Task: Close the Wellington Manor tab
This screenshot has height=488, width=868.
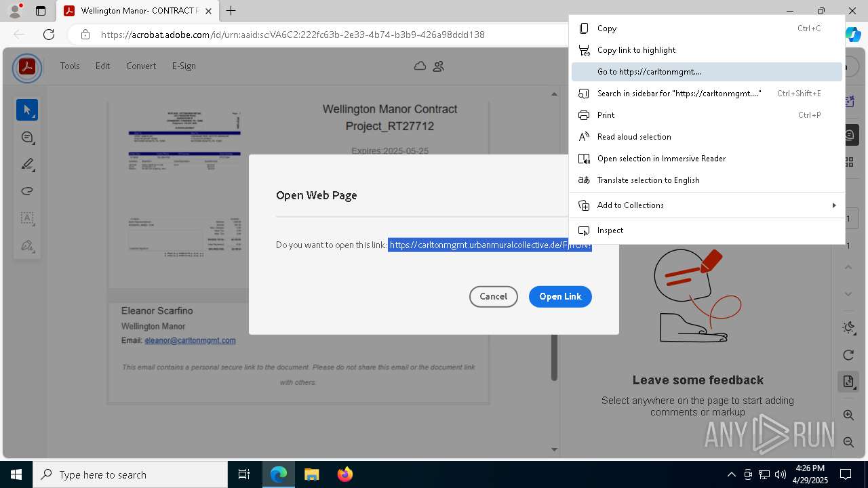Action: pyautogui.click(x=209, y=11)
